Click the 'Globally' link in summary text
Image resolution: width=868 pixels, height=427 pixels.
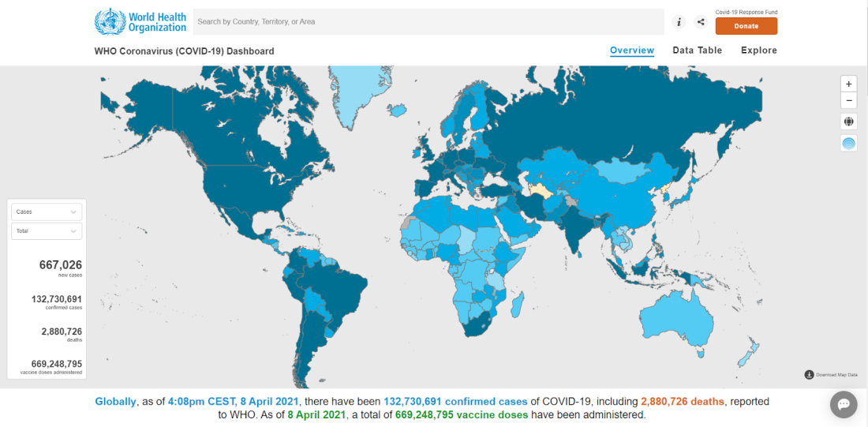(116, 402)
